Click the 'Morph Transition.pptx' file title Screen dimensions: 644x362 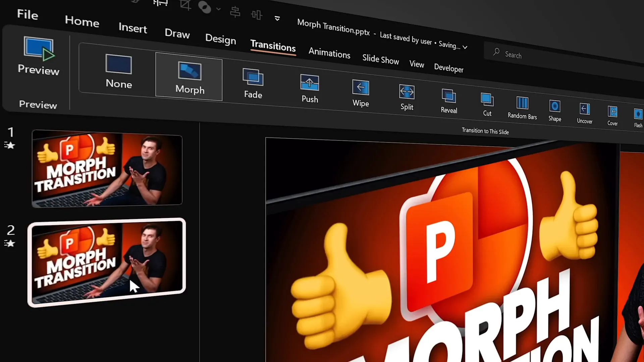tap(333, 27)
